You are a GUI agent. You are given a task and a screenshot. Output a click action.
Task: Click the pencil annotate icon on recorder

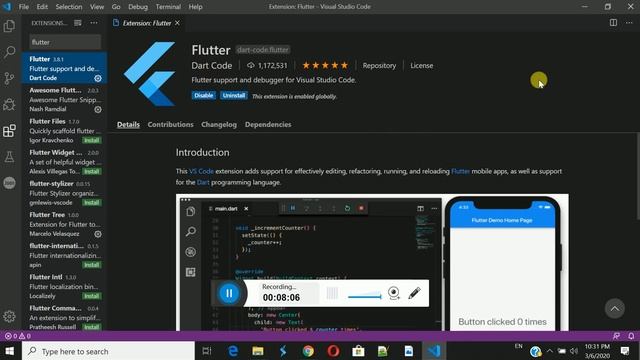[x=414, y=293]
